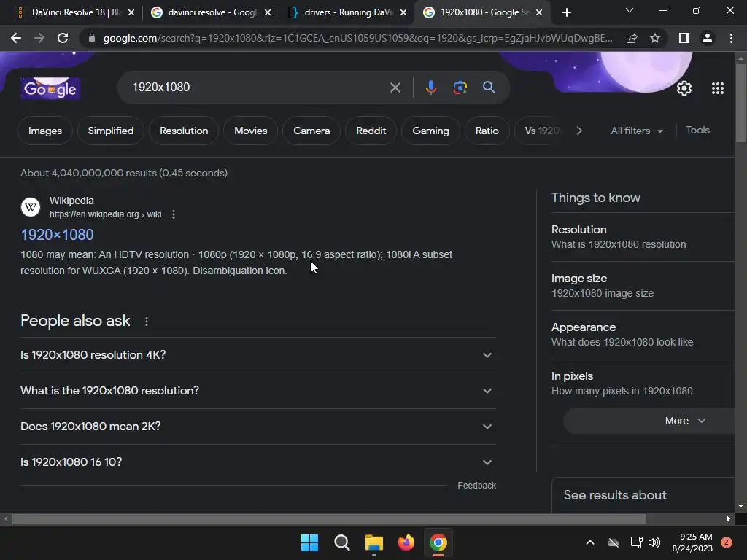Viewport: 747px width, 560px height.
Task: Bookmark this page with star icon
Action: (x=655, y=38)
